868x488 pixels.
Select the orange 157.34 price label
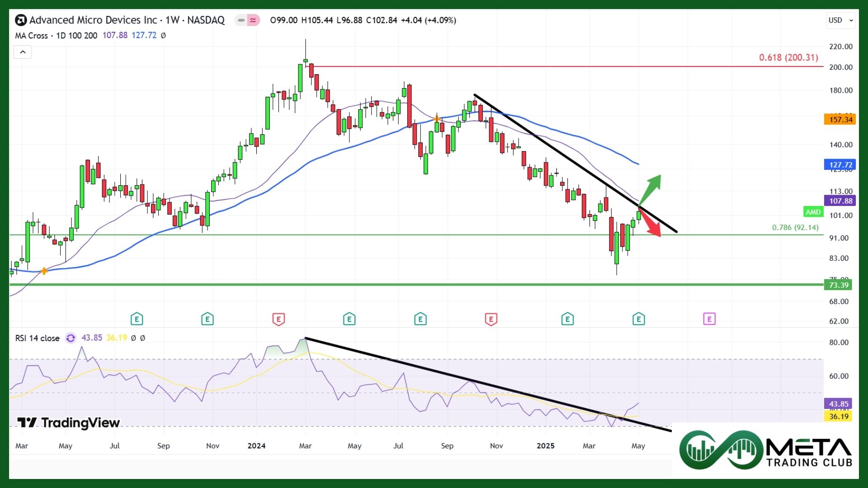coord(840,120)
